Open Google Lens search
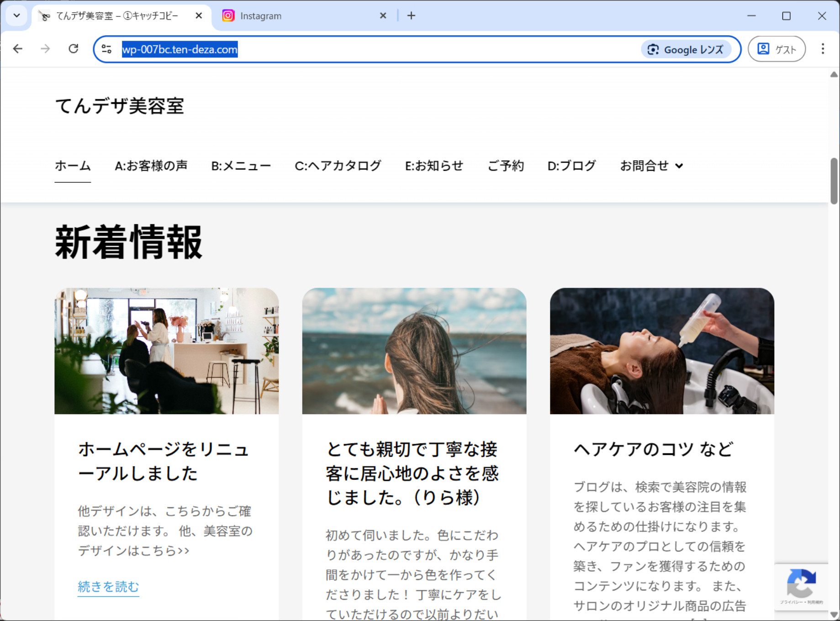 (686, 49)
